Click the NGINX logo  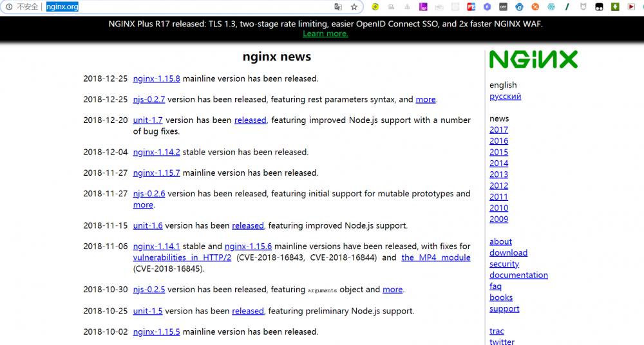pos(533,59)
